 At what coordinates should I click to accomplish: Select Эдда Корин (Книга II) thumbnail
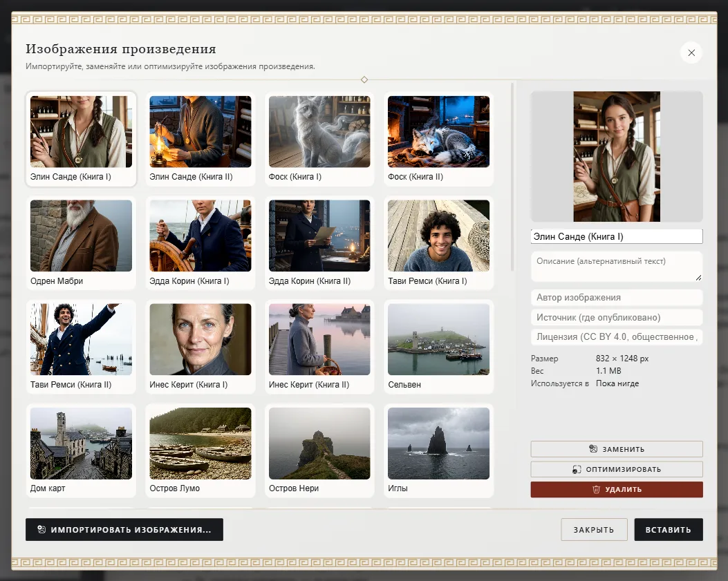[319, 242]
